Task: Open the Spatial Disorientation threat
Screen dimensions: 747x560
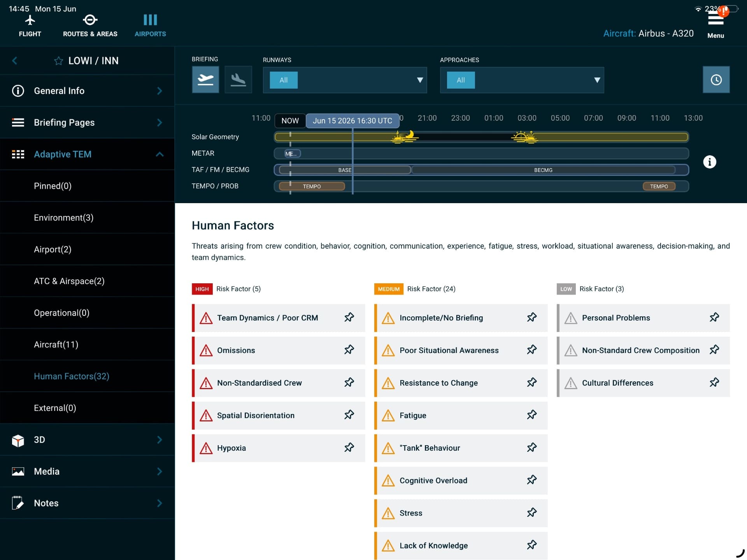Action: tap(279, 415)
